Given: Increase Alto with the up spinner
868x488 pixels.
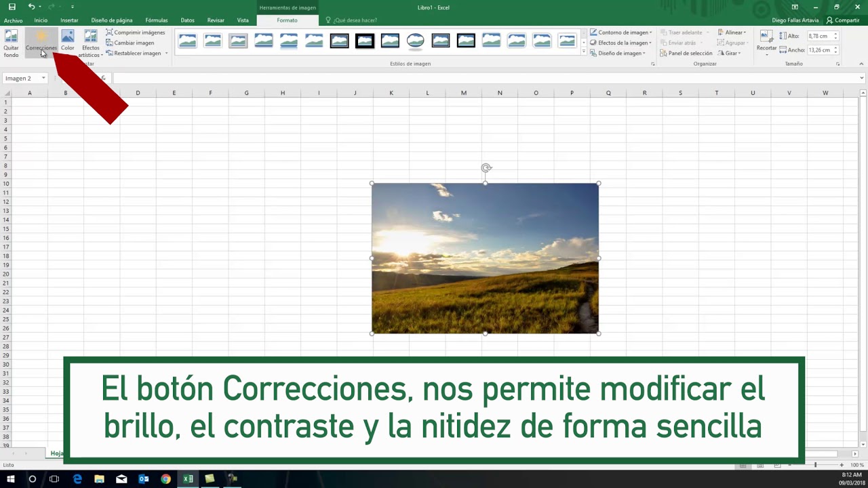Looking at the screenshot, I should 836,34.
